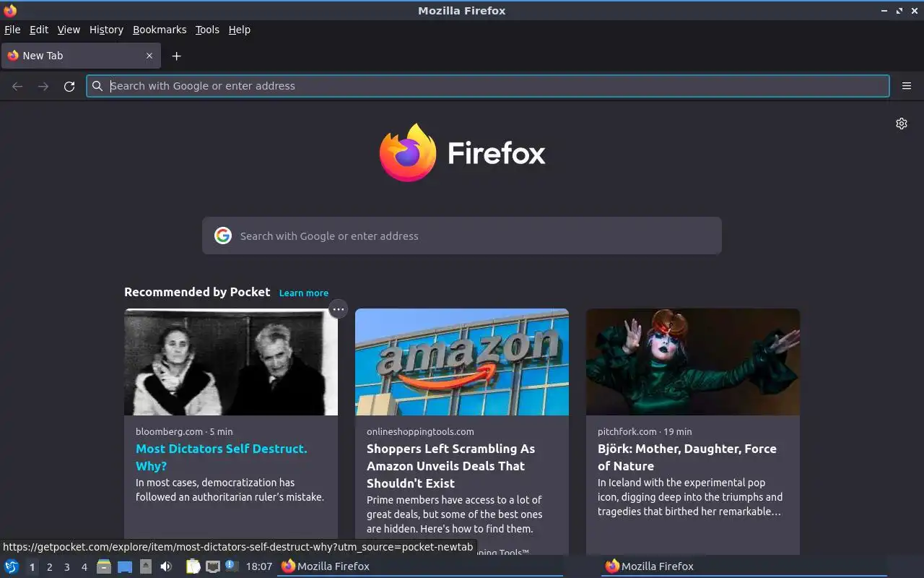Go forward using the forward arrow
This screenshot has height=578, width=924.
(43, 86)
